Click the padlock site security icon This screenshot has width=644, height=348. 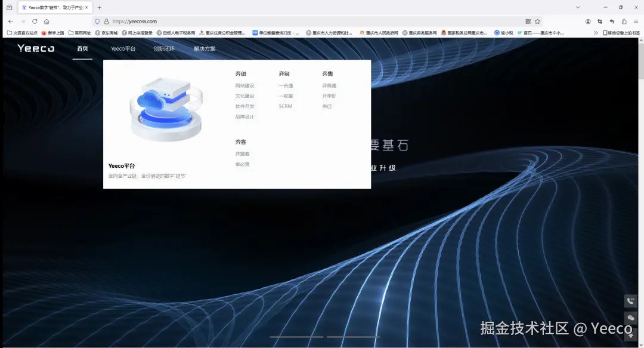tap(106, 21)
